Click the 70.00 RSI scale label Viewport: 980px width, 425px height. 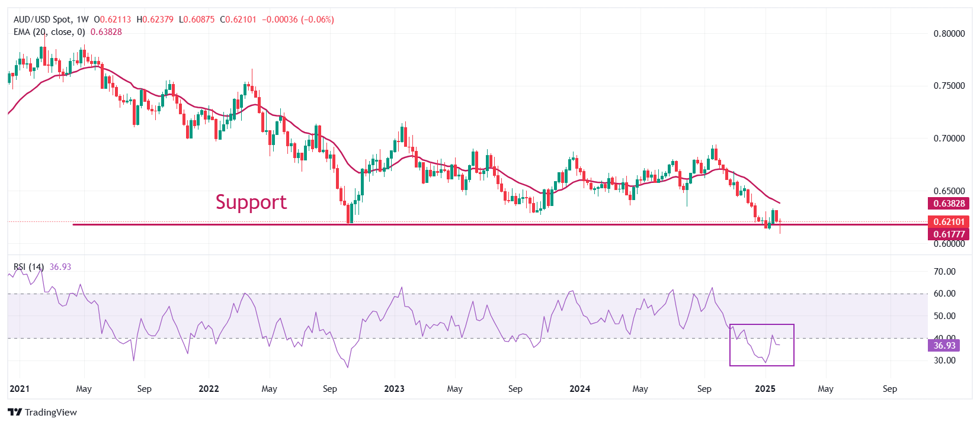pyautogui.click(x=944, y=272)
